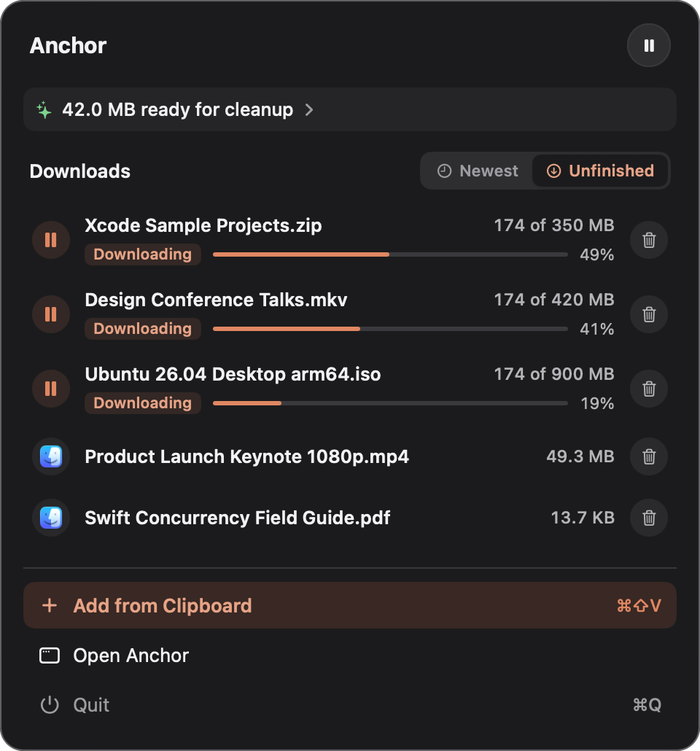The image size is (700, 751).
Task: Click the window icon beside Open Anchor
Action: point(50,655)
